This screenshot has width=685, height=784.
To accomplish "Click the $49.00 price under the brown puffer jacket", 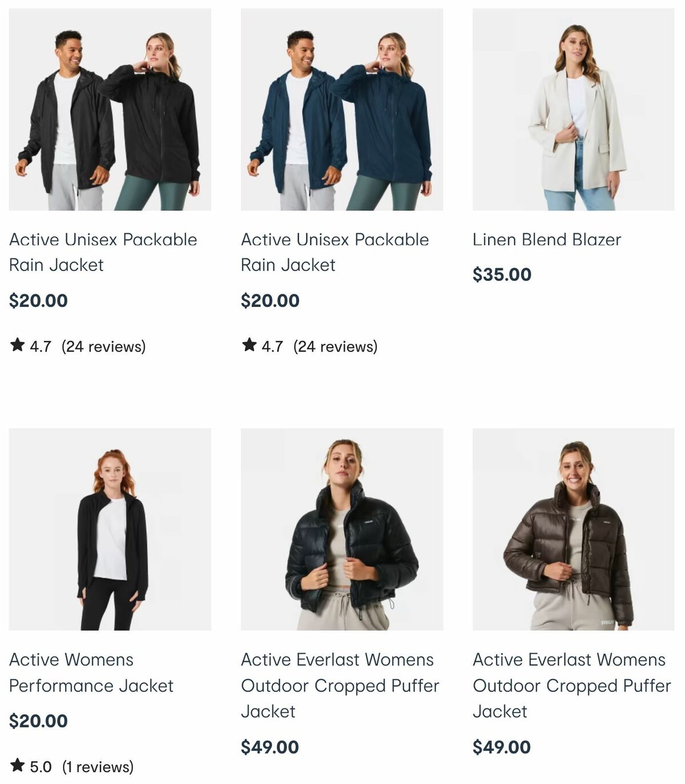I will (500, 746).
